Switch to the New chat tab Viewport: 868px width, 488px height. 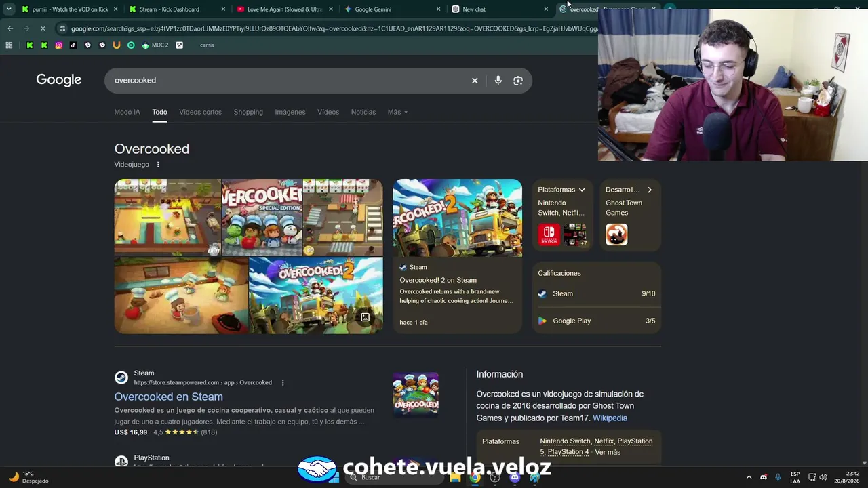(x=500, y=9)
